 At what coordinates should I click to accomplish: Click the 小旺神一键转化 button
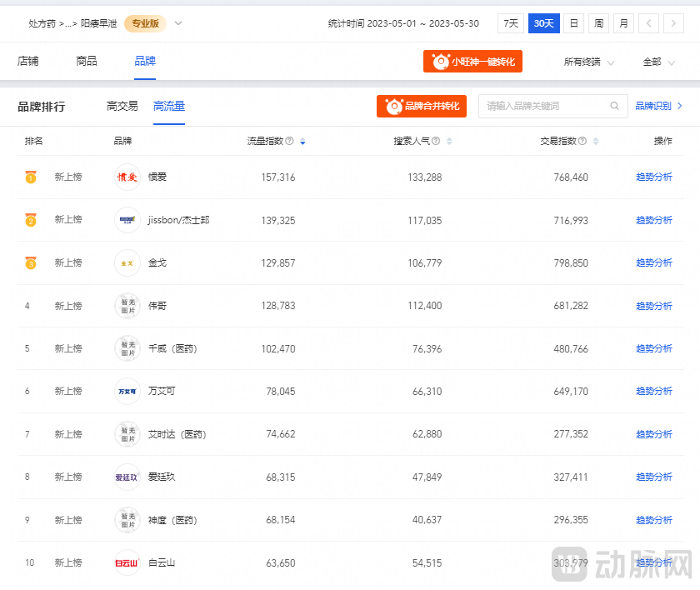tap(472, 61)
